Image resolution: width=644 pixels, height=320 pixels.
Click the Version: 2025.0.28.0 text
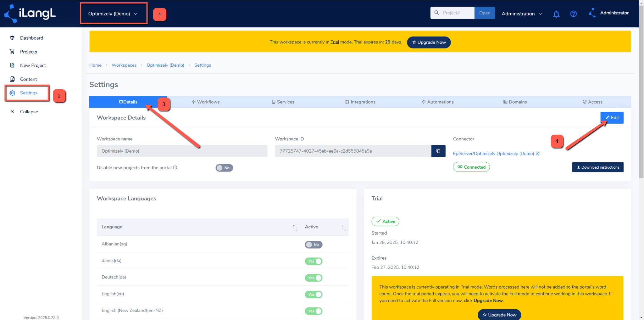(41, 317)
